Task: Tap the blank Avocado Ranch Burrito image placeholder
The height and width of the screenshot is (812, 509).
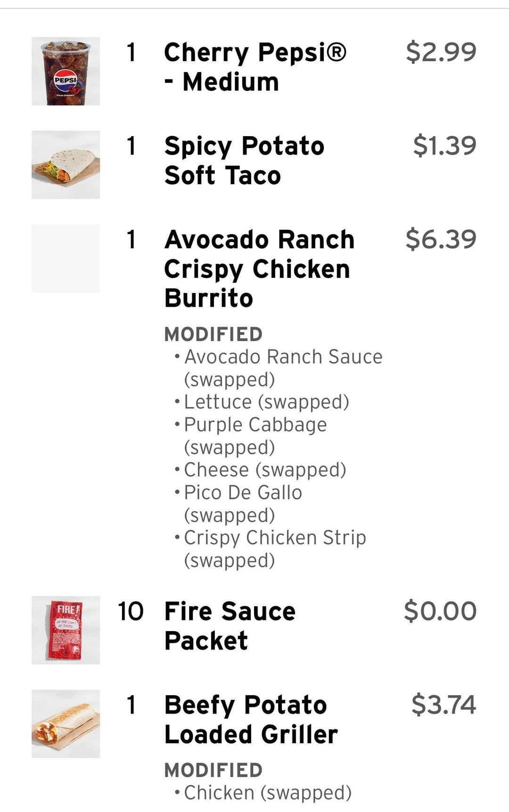Action: [x=66, y=258]
